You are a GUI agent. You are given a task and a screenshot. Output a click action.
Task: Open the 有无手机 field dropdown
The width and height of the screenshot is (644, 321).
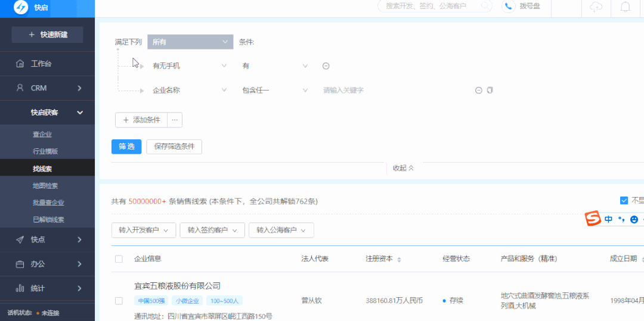(x=190, y=66)
